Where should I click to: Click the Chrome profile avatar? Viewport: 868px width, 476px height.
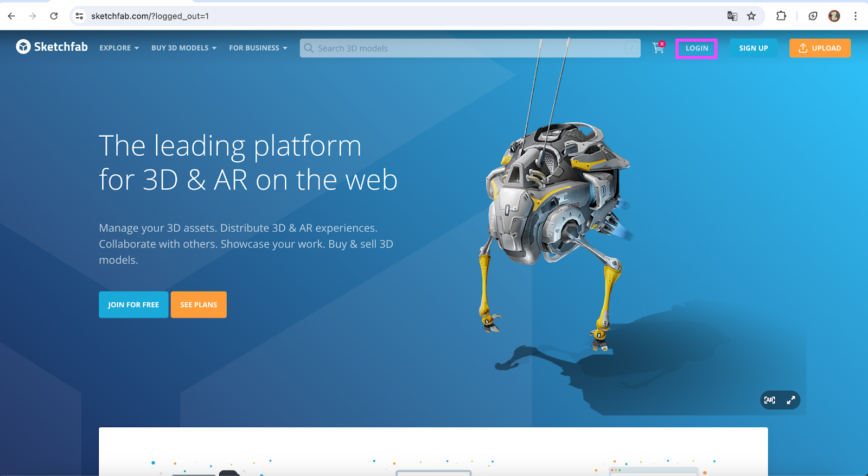coord(834,16)
